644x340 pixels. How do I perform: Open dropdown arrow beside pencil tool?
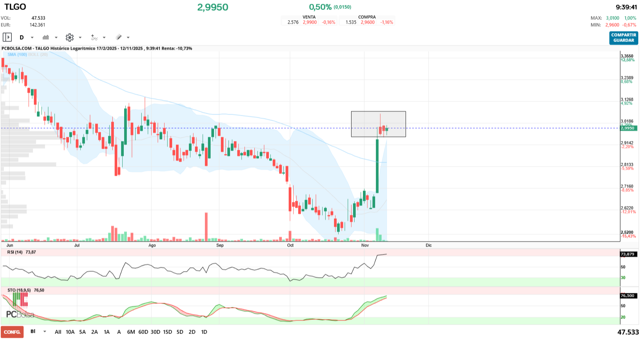tap(128, 37)
